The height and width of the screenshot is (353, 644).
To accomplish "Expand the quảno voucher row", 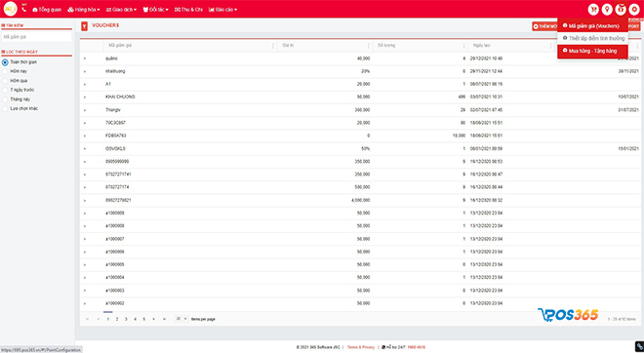I will [x=85, y=59].
